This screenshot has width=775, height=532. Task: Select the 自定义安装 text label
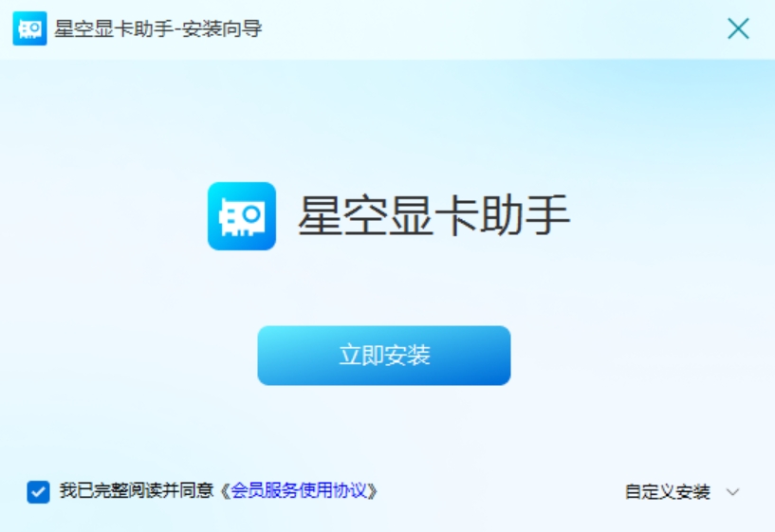[667, 492]
